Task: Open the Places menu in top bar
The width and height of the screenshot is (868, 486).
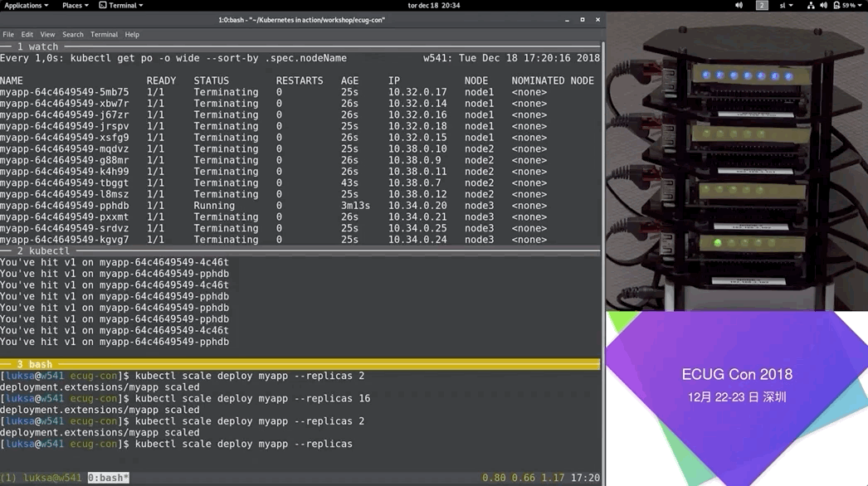Action: click(76, 5)
